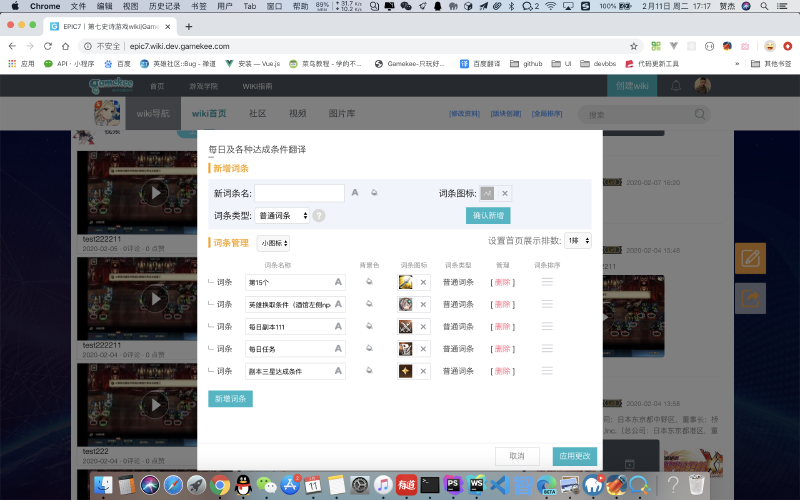This screenshot has width=800, height=500.
Task: Open Finder from the Dock
Action: (104, 485)
